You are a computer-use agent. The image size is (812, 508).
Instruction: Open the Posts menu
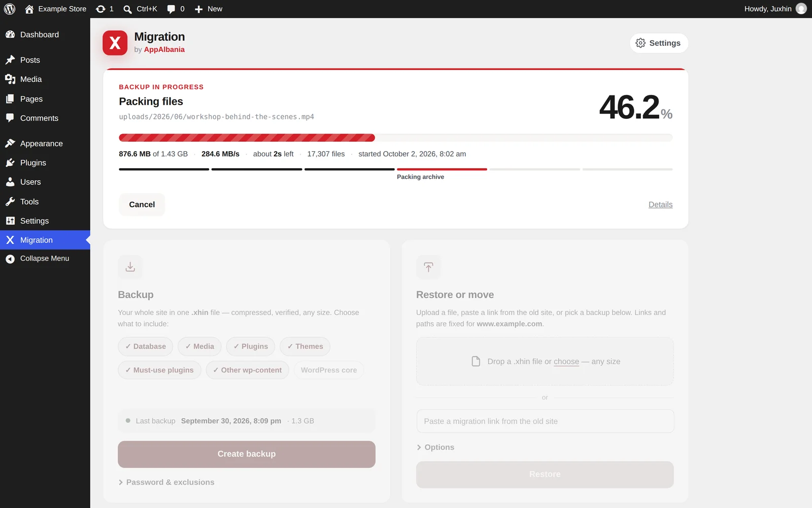[x=45, y=60]
